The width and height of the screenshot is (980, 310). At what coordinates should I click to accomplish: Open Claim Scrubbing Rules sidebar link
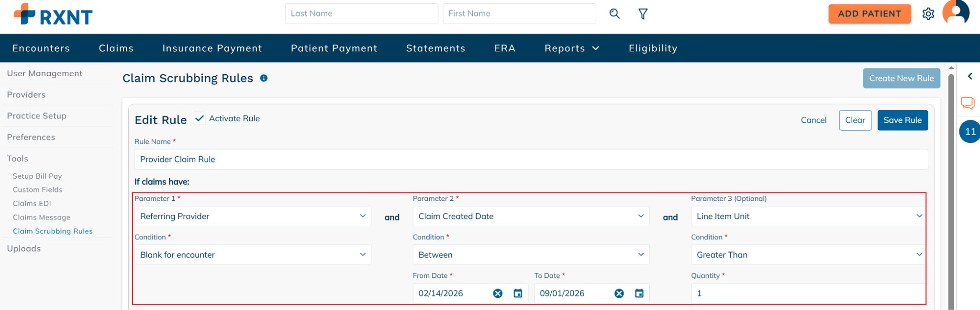coord(53,231)
